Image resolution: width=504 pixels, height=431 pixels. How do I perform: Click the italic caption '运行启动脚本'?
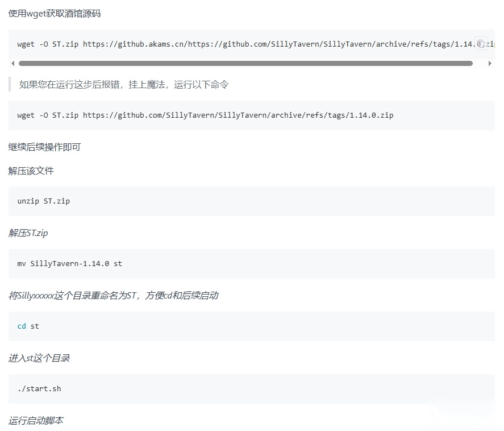click(x=36, y=421)
